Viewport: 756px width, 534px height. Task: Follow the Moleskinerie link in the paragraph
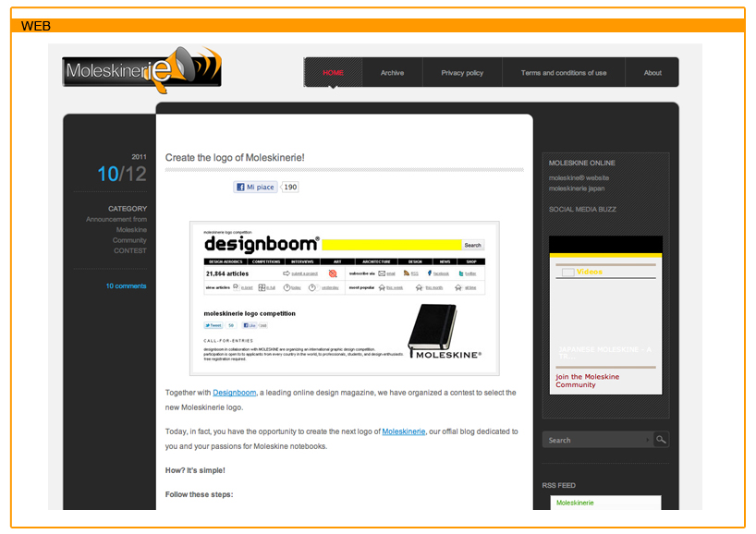404,431
